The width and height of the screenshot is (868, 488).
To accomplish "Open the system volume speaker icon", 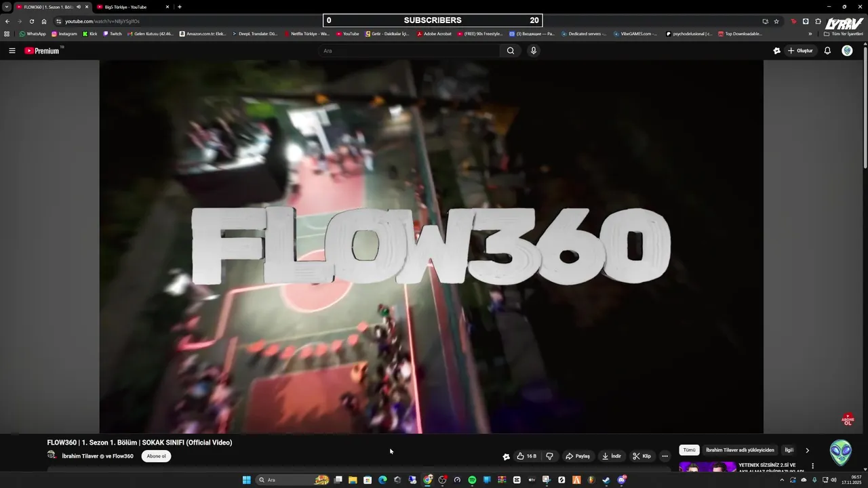I will tap(833, 480).
